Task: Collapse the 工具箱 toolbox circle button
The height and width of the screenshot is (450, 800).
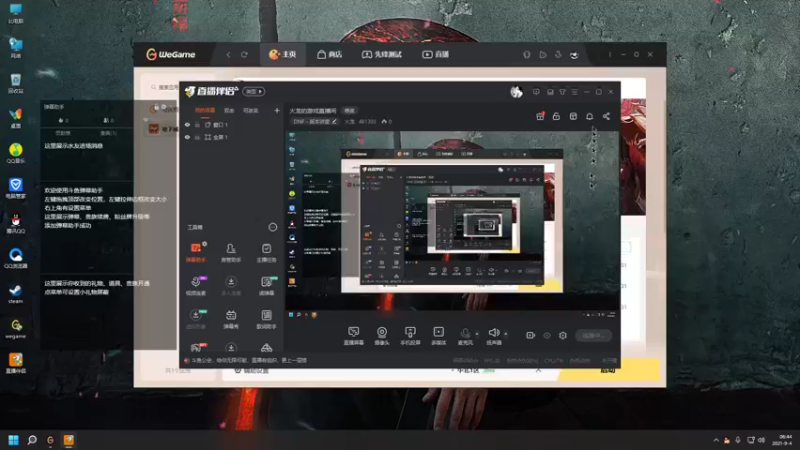Action: point(273,227)
